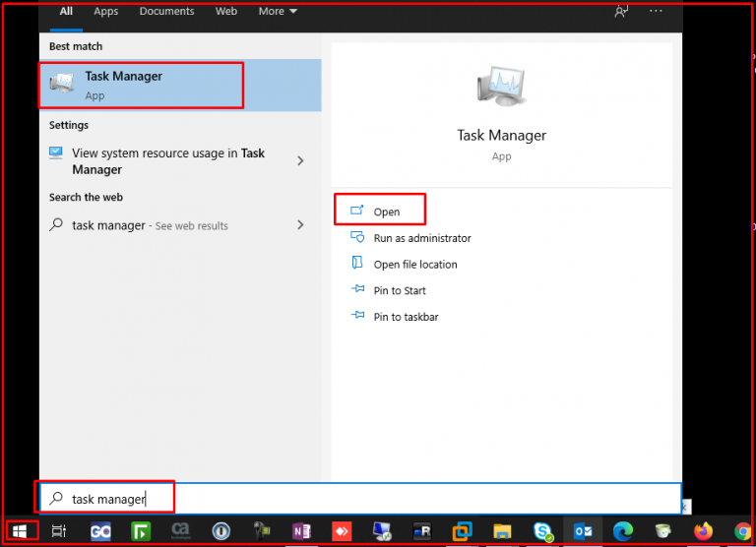Open the 1Password taskbar icon
Screen dimensions: 756x547
pyautogui.click(x=221, y=531)
